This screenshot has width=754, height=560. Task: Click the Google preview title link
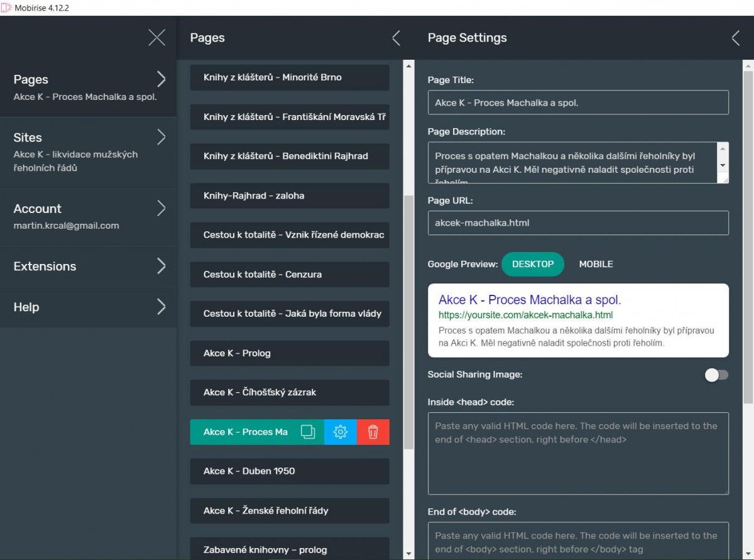point(530,300)
